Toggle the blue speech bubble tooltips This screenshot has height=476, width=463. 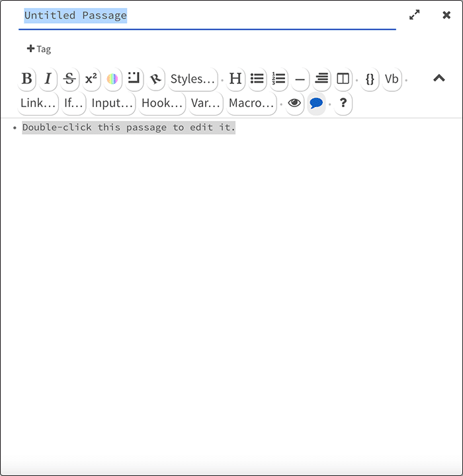pyautogui.click(x=316, y=103)
